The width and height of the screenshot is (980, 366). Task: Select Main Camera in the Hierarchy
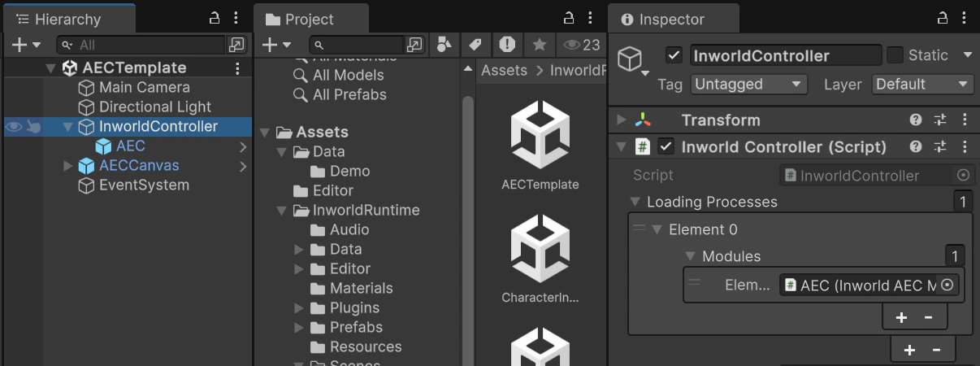145,87
